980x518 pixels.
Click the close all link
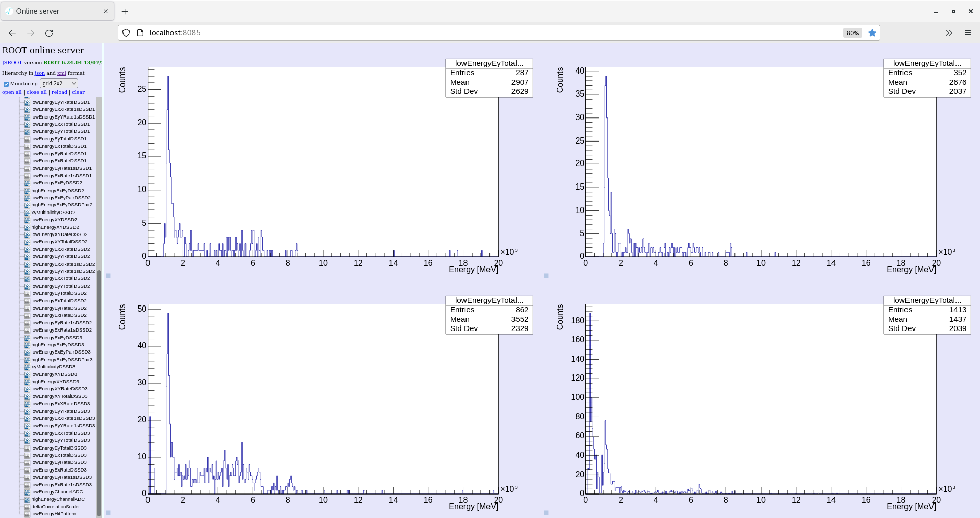[37, 92]
